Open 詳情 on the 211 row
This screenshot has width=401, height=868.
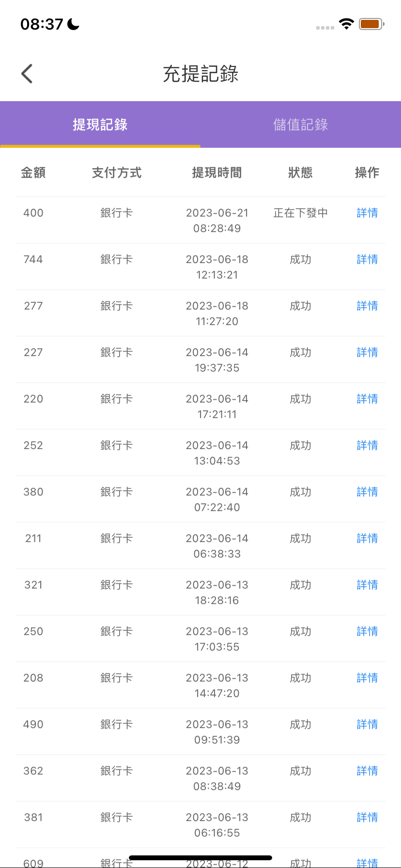pos(367,538)
